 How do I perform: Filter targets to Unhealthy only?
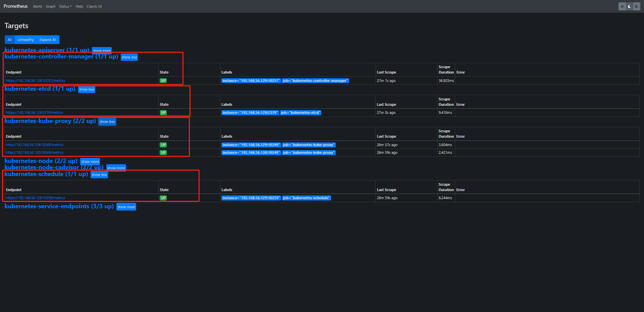click(x=26, y=40)
